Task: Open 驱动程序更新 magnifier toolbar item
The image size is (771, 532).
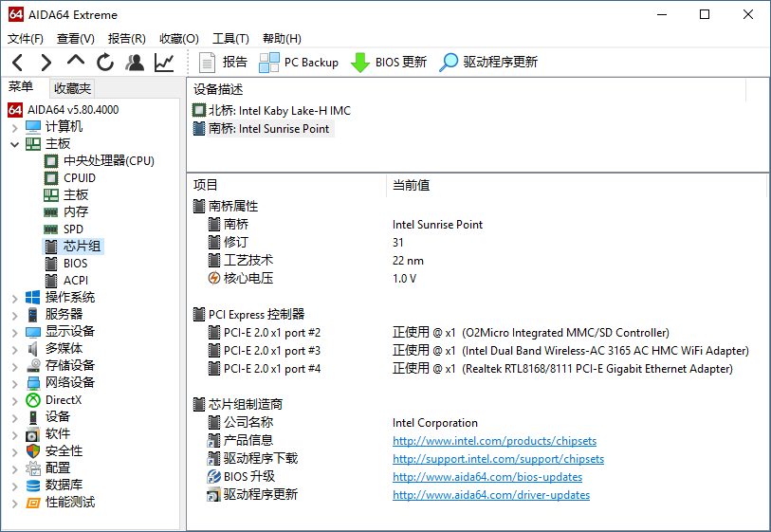Action: (x=488, y=63)
